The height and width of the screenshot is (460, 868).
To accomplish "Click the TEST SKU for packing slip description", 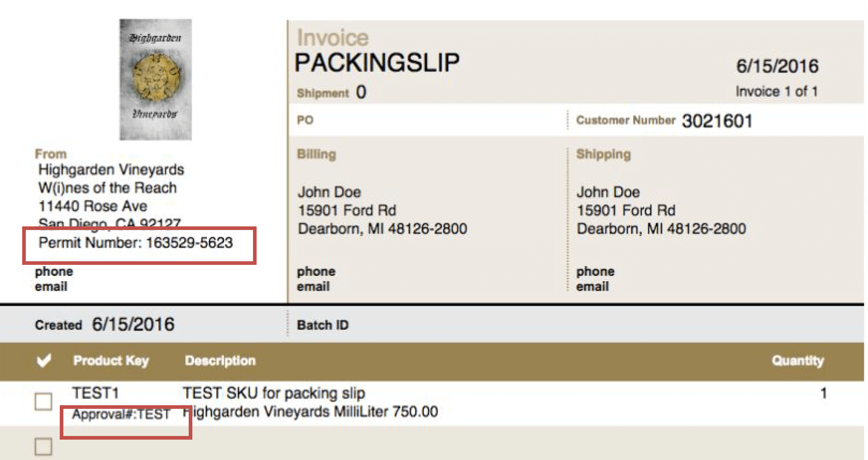I will (x=274, y=393).
